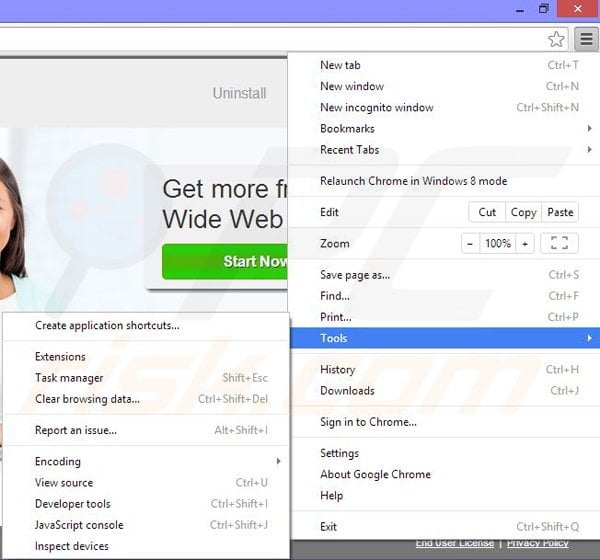Click the Cut button
This screenshot has height=560, width=600.
(487, 212)
